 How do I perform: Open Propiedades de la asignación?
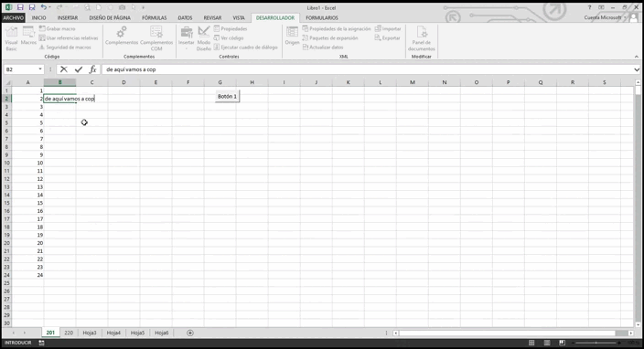[x=337, y=28]
